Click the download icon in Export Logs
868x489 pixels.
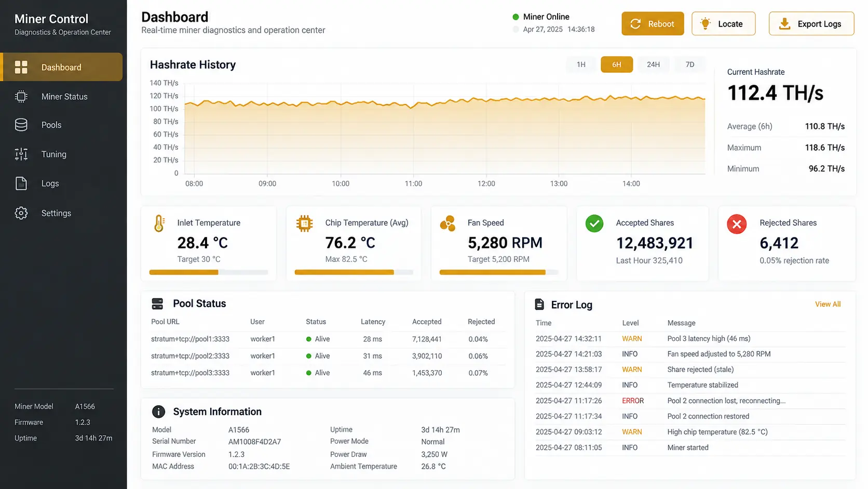click(x=785, y=24)
